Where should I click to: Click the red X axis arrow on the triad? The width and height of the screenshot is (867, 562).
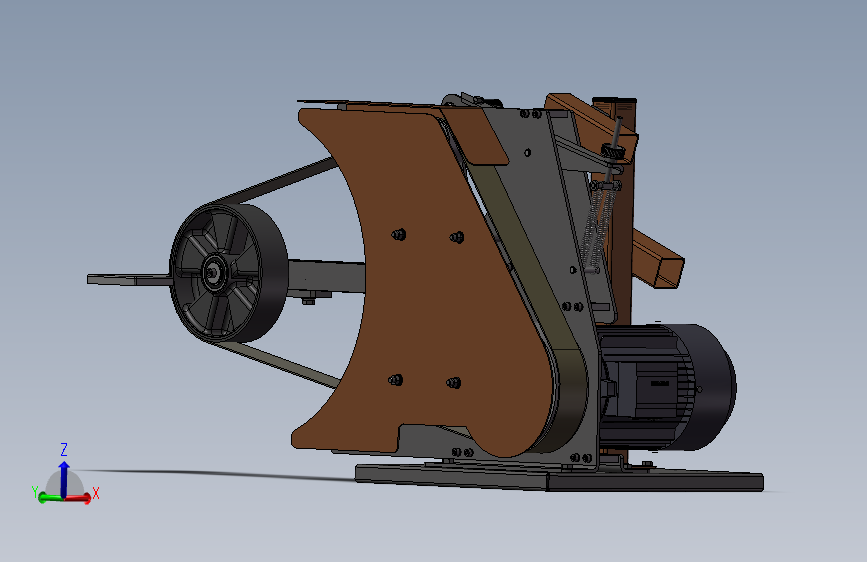pyautogui.click(x=78, y=498)
